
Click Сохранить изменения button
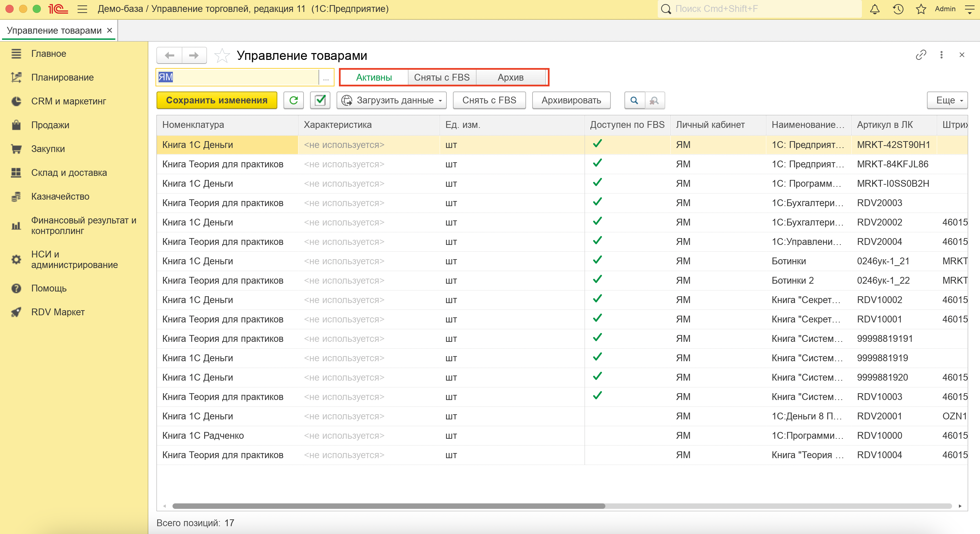216,100
